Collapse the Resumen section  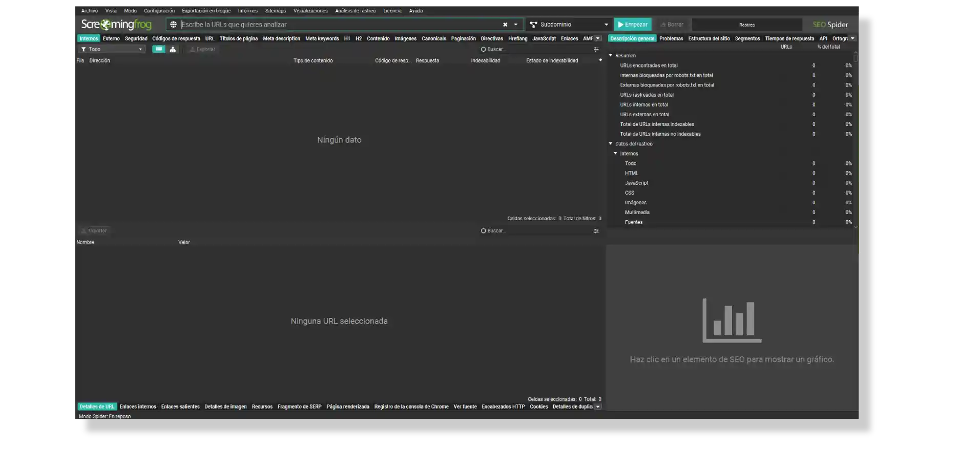click(x=611, y=55)
